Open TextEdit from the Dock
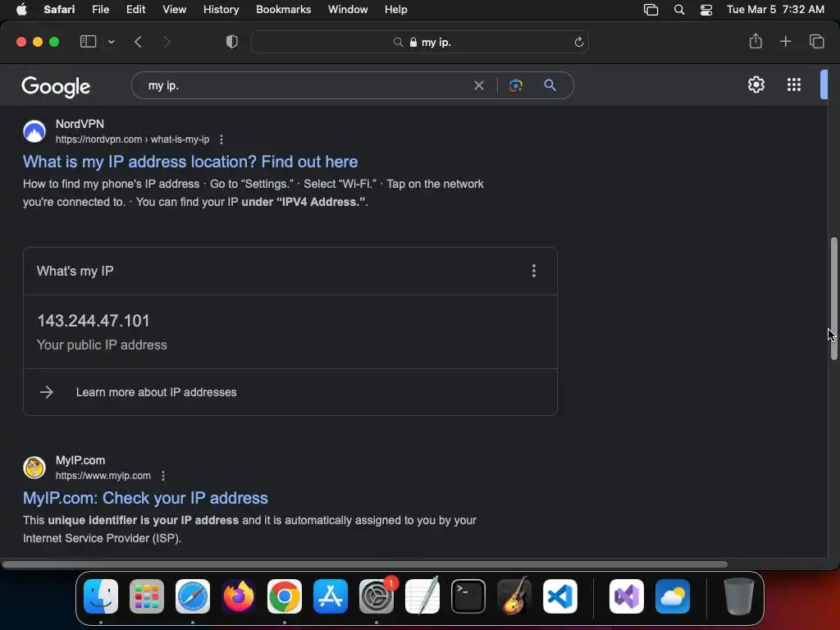 click(x=422, y=596)
